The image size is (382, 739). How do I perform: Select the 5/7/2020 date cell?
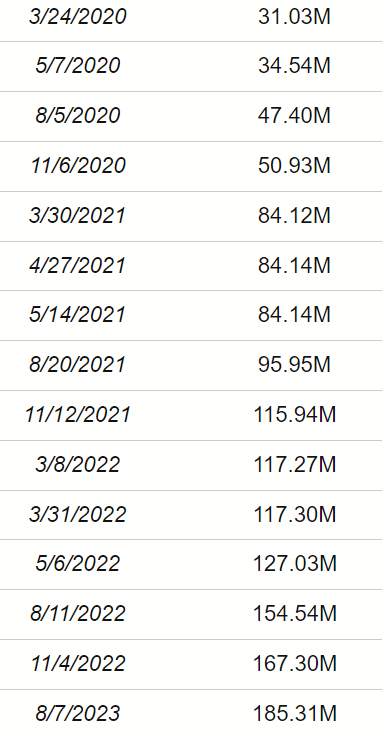click(x=78, y=65)
